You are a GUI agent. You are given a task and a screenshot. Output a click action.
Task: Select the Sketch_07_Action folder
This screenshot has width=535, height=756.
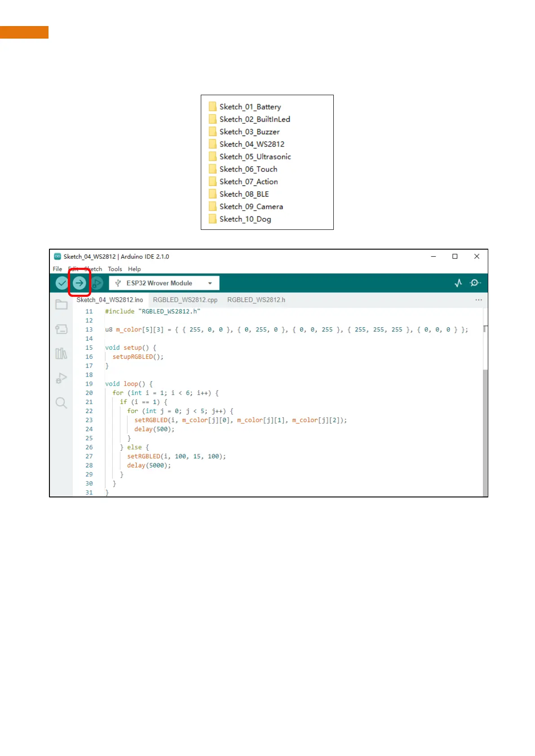tap(243, 182)
